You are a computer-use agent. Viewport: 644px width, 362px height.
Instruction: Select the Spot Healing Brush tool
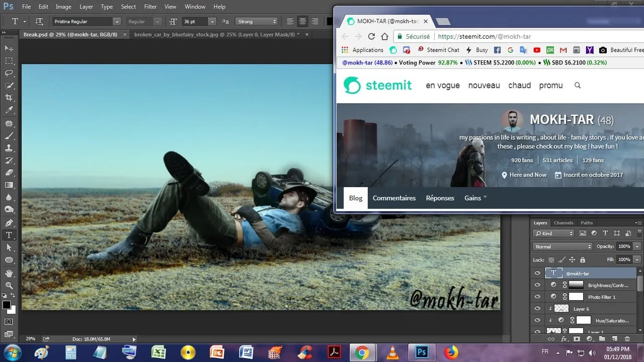pos(9,123)
